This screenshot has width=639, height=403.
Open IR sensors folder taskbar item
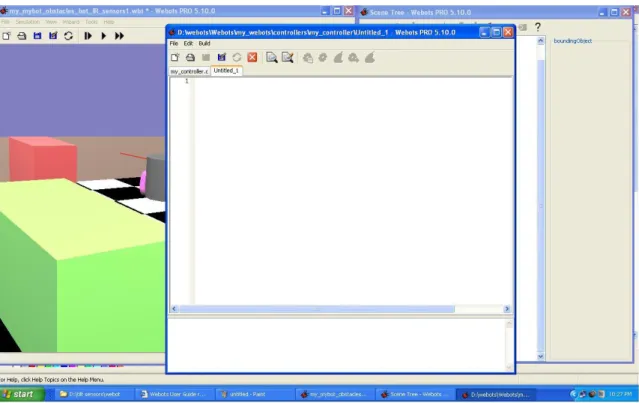tap(94, 394)
